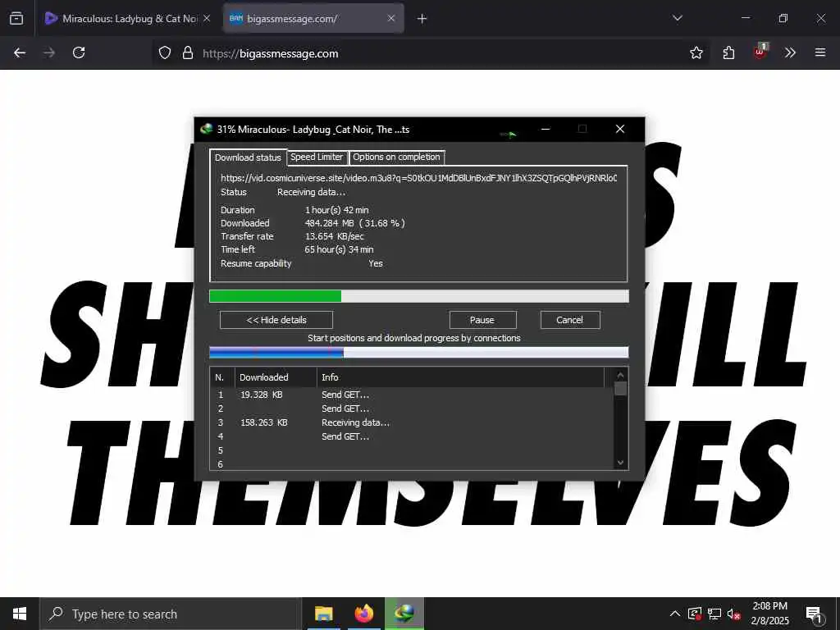Image resolution: width=840 pixels, height=630 pixels.
Task: Switch to the Speed Limiter tab
Action: 317,157
